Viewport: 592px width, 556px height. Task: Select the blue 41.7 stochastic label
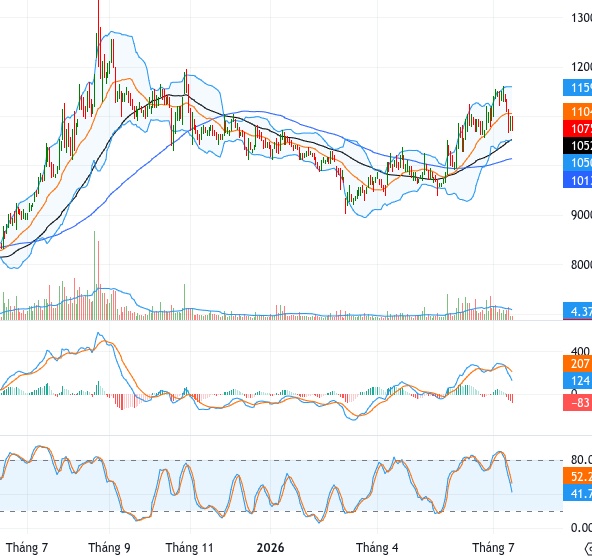[577, 493]
